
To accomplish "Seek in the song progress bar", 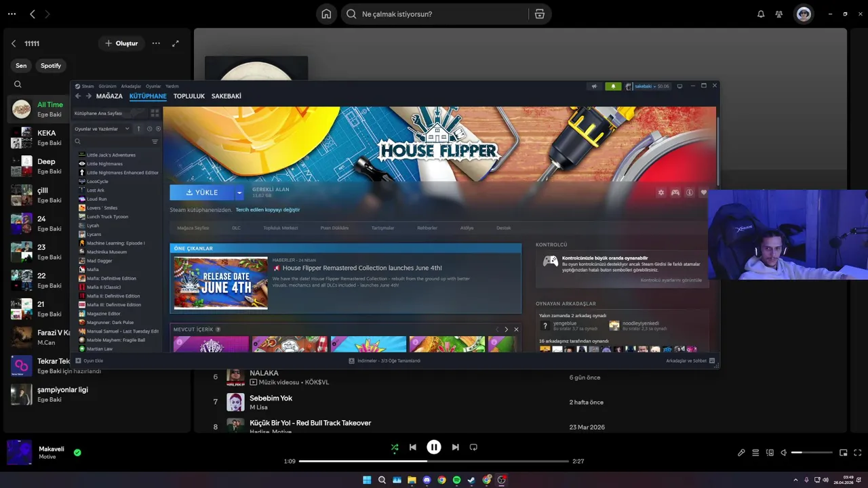I will (x=433, y=461).
